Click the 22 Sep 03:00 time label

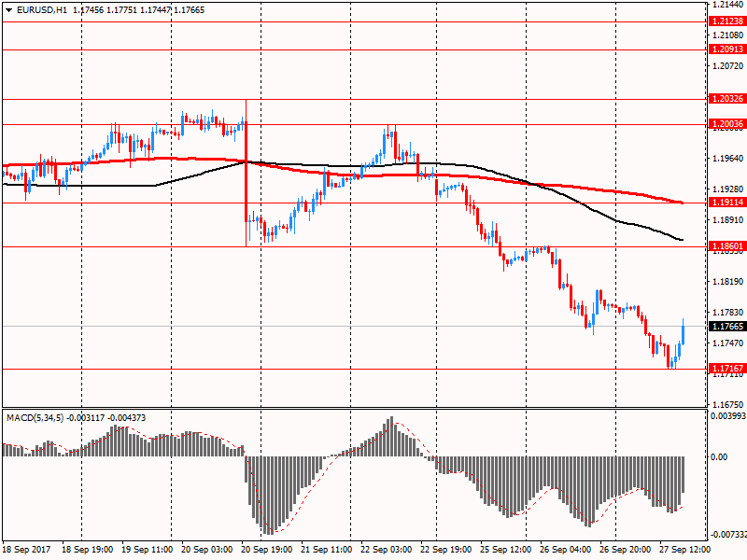pyautogui.click(x=387, y=550)
